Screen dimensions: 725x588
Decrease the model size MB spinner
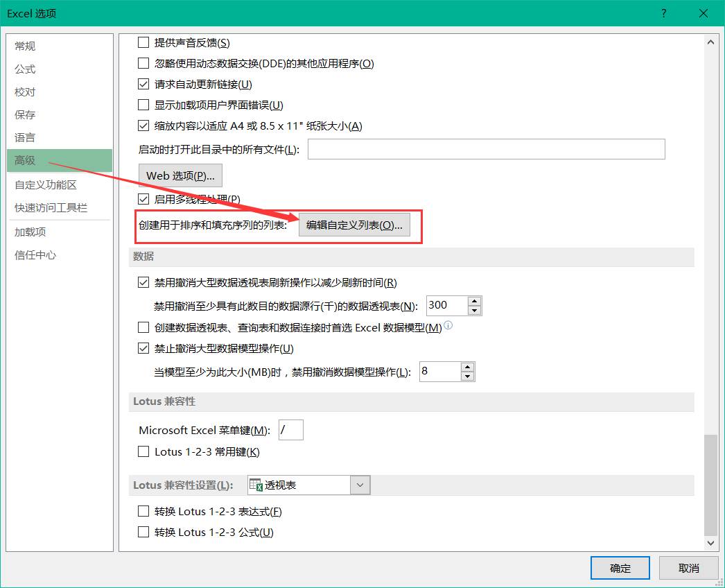coord(467,377)
